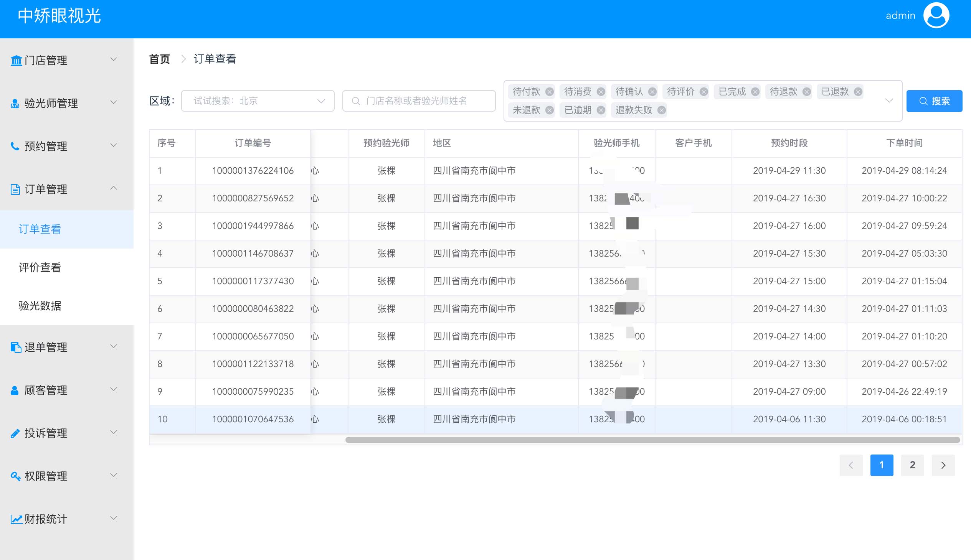Viewport: 971px width, 560px height.
Task: Open the 顾客管理 menu label
Action: [46, 390]
